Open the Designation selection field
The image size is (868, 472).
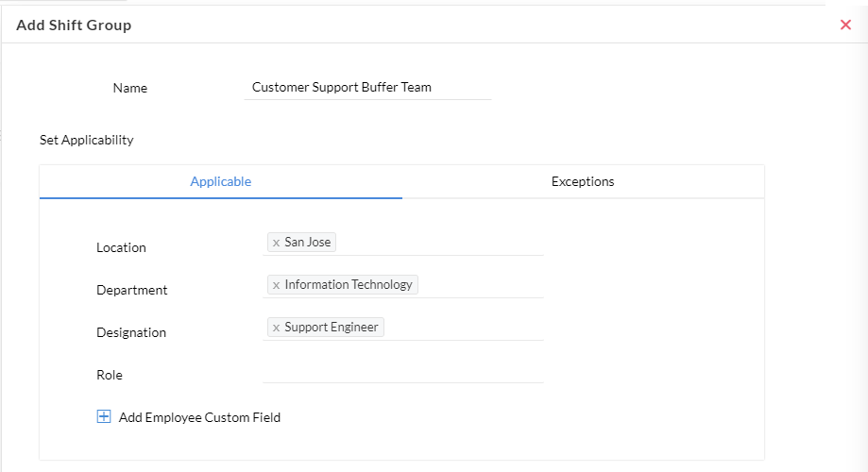pyautogui.click(x=463, y=328)
